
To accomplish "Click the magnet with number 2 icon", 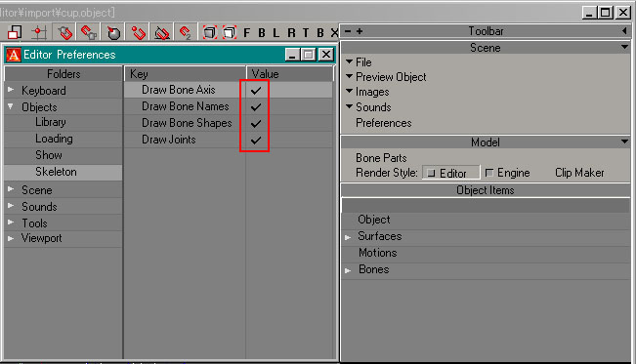I will coord(185,33).
